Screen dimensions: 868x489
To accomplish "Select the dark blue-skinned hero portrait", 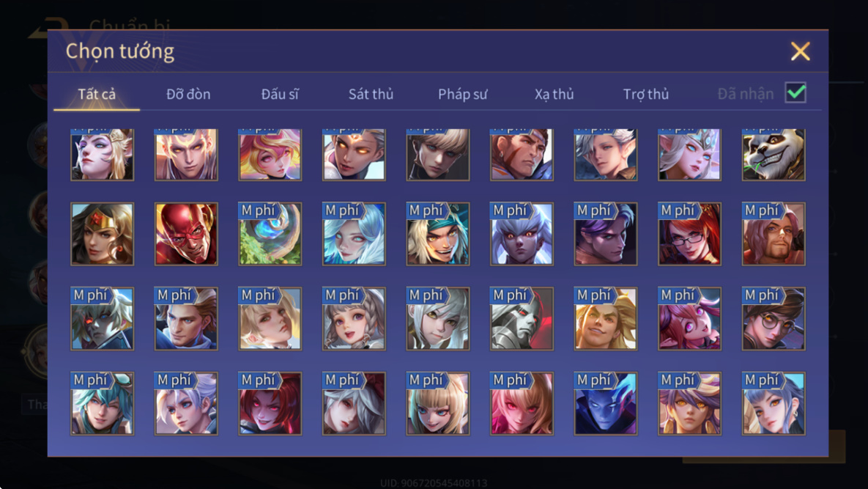I will [605, 403].
